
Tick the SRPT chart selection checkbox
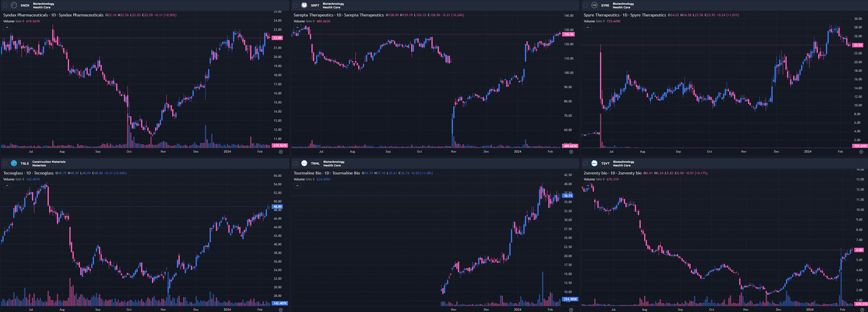pos(295,5)
